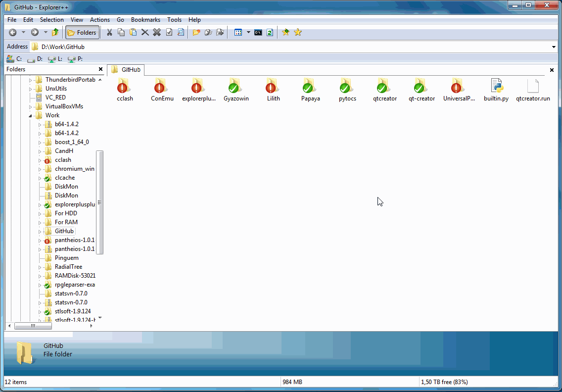Close the Folders pane
The image size is (562, 392).
tap(100, 69)
